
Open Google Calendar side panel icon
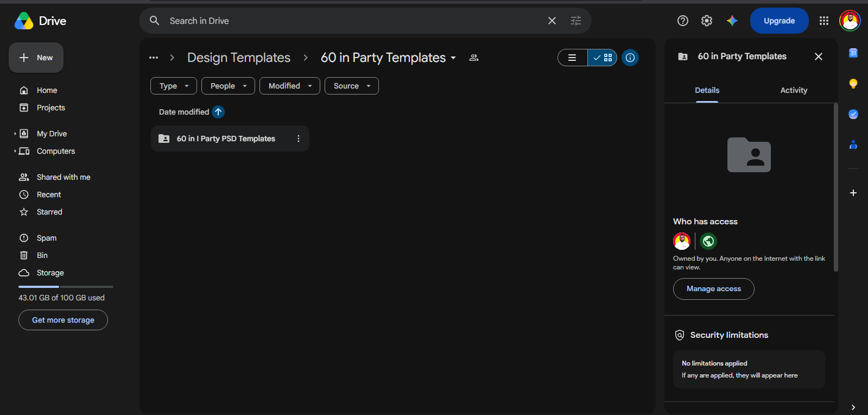tap(853, 53)
